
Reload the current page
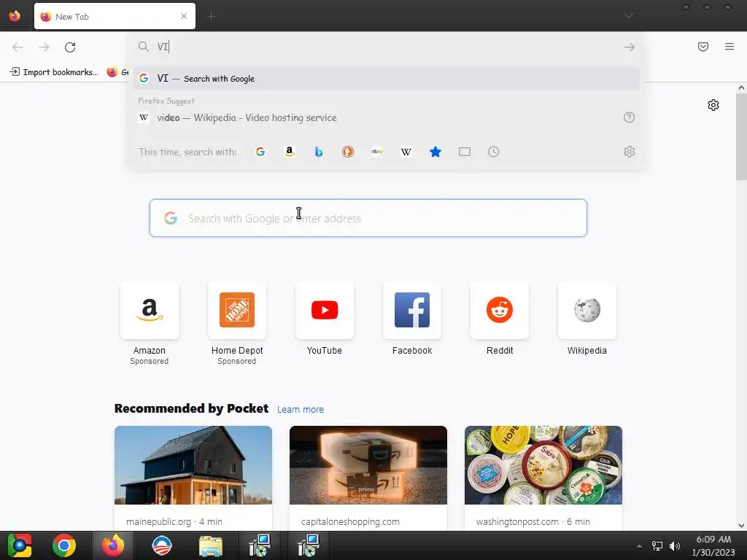tap(70, 47)
